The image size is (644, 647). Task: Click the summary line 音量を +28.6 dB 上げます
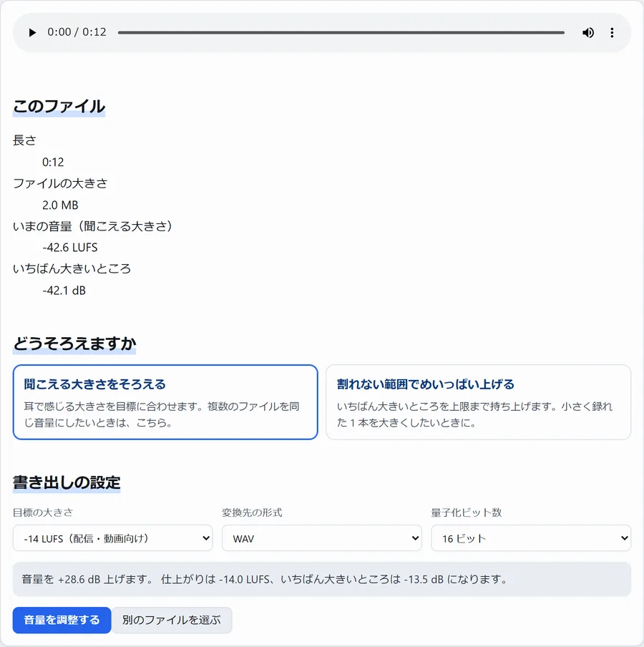tap(322, 579)
